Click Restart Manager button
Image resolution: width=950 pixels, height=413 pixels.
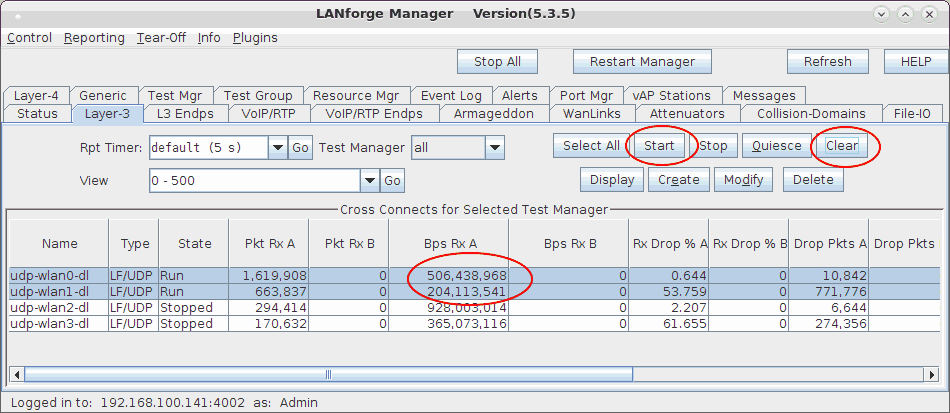(x=642, y=62)
